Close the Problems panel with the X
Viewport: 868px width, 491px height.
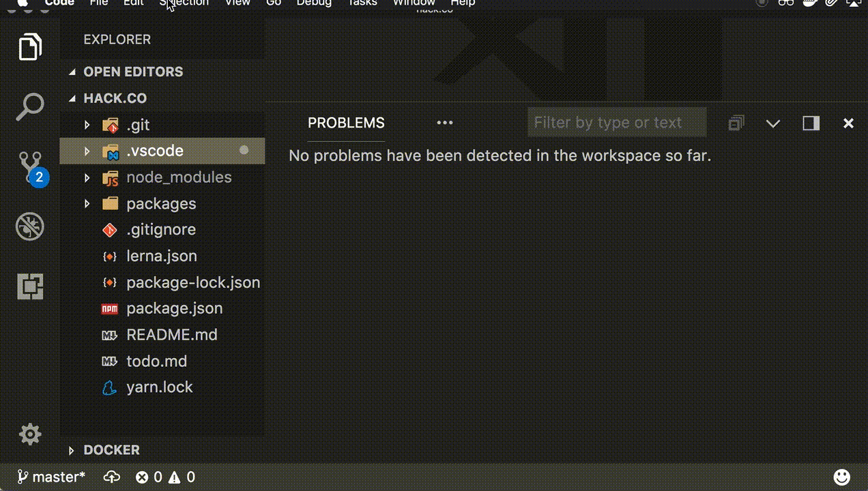click(x=848, y=123)
